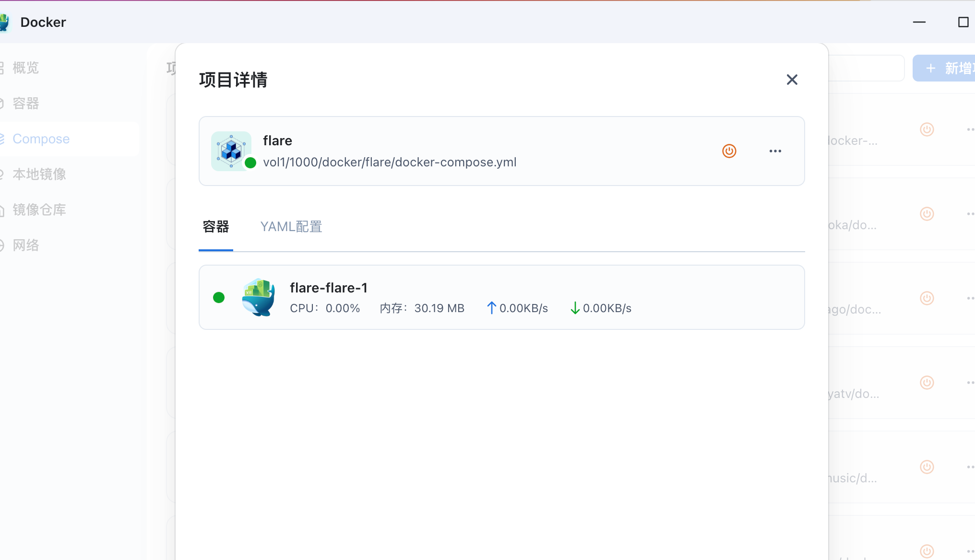This screenshot has height=560, width=975.
Task: Maximize the Docker window
Action: tap(963, 22)
